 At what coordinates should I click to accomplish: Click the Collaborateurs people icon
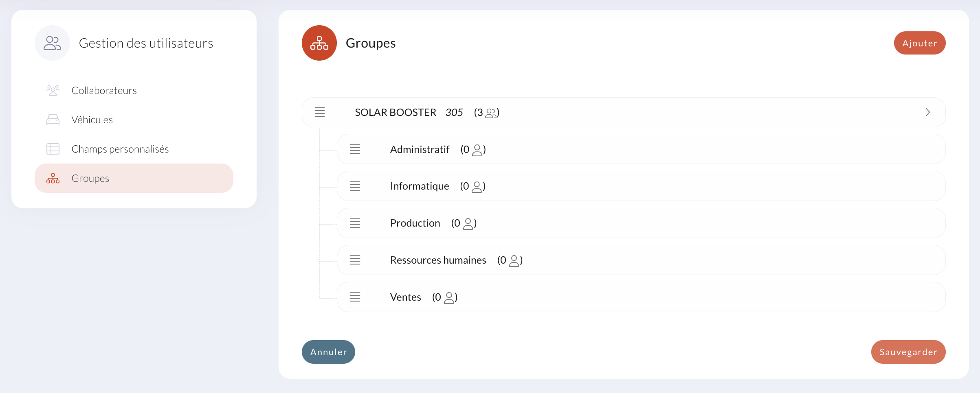pos(53,90)
